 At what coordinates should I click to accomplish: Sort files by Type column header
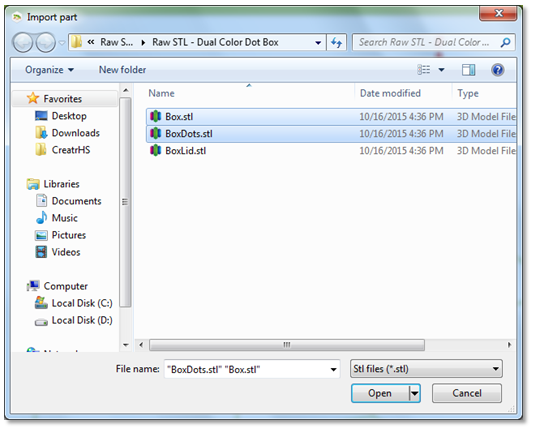click(468, 94)
